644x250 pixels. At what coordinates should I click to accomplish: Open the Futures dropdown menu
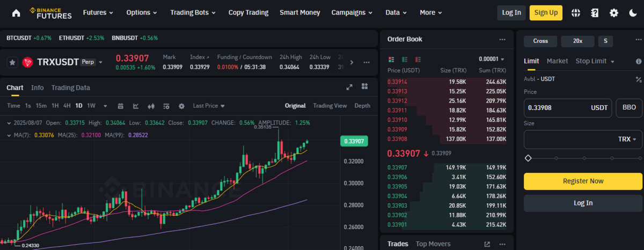click(x=98, y=12)
